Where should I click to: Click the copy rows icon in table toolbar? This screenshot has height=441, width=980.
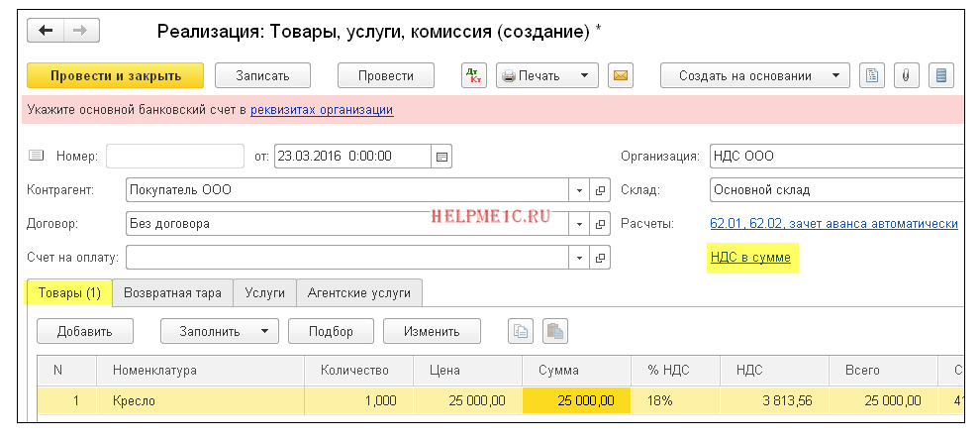pos(520,332)
